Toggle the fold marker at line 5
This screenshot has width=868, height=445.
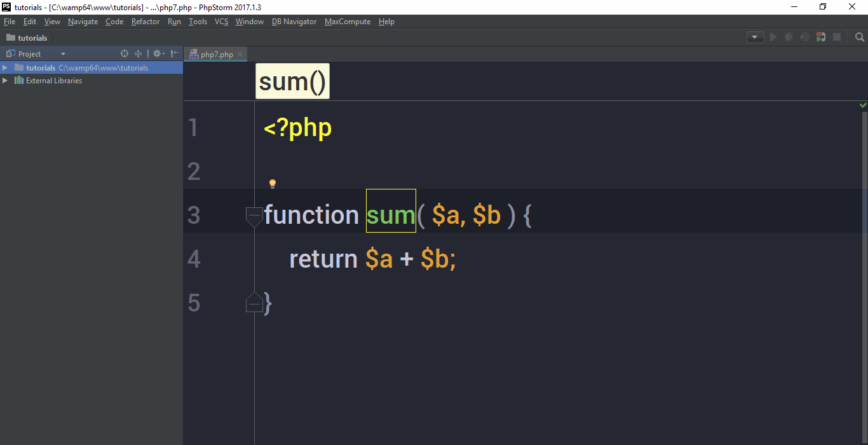[x=254, y=304]
